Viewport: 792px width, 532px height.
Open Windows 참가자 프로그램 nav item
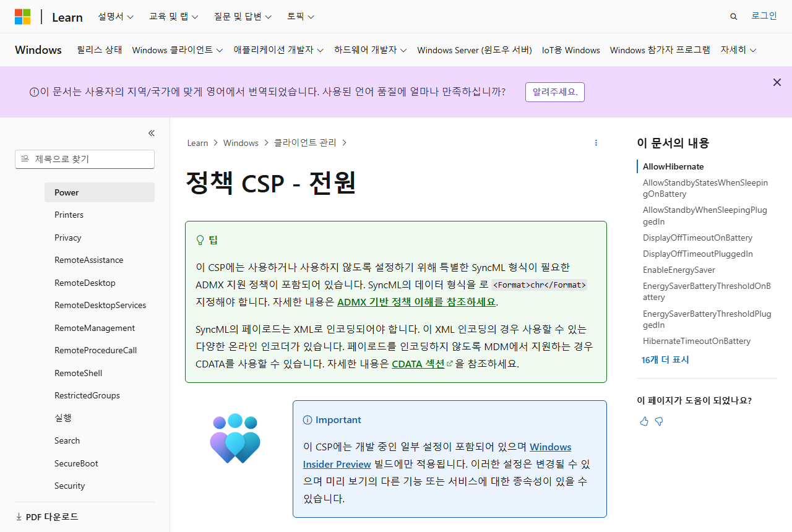point(660,50)
